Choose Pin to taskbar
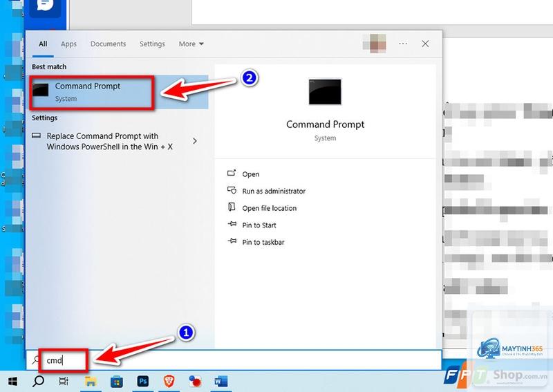Viewport: 553px width, 392px height. pos(263,242)
